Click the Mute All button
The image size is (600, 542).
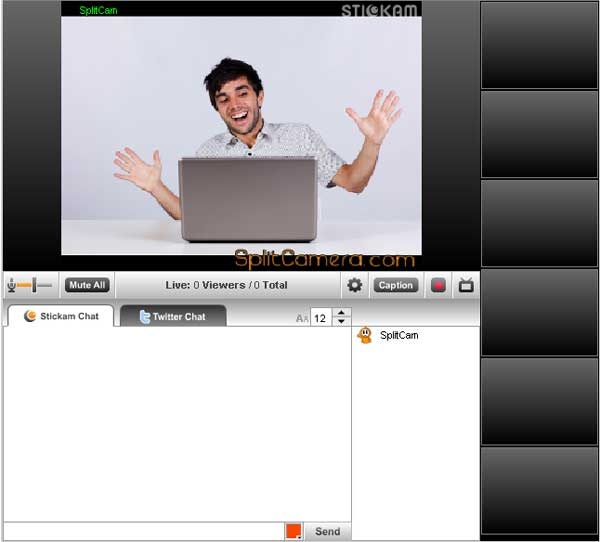87,285
